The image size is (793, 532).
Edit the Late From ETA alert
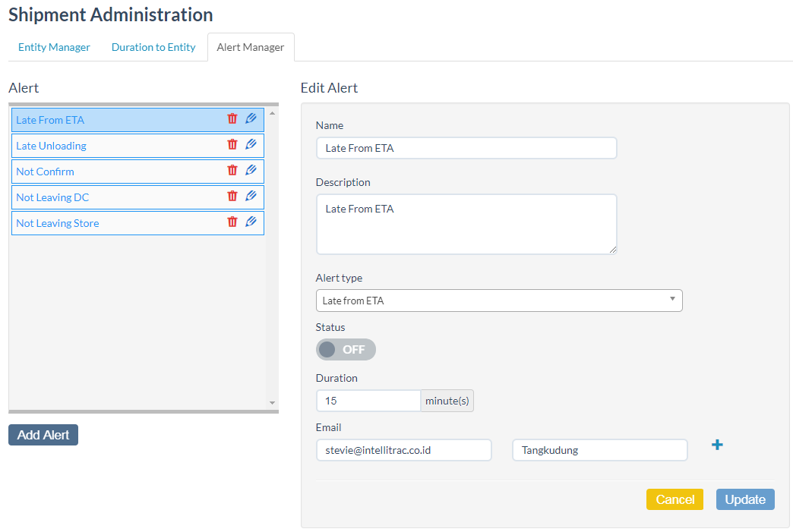pos(251,119)
